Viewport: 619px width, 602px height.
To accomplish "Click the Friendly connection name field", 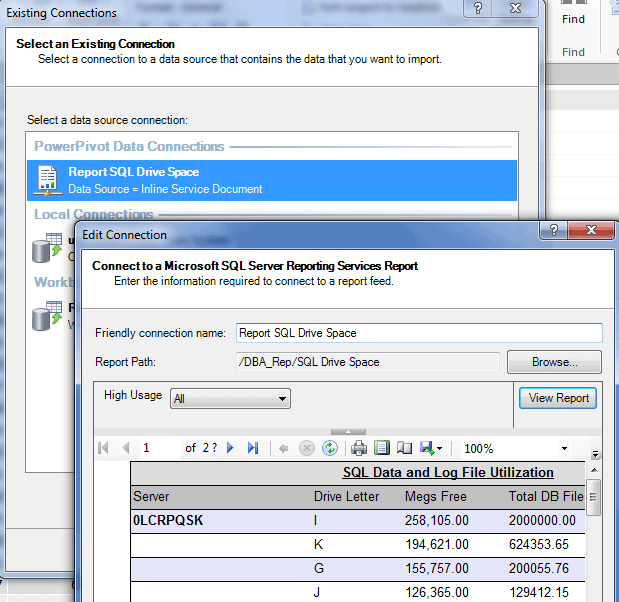I will [x=418, y=333].
